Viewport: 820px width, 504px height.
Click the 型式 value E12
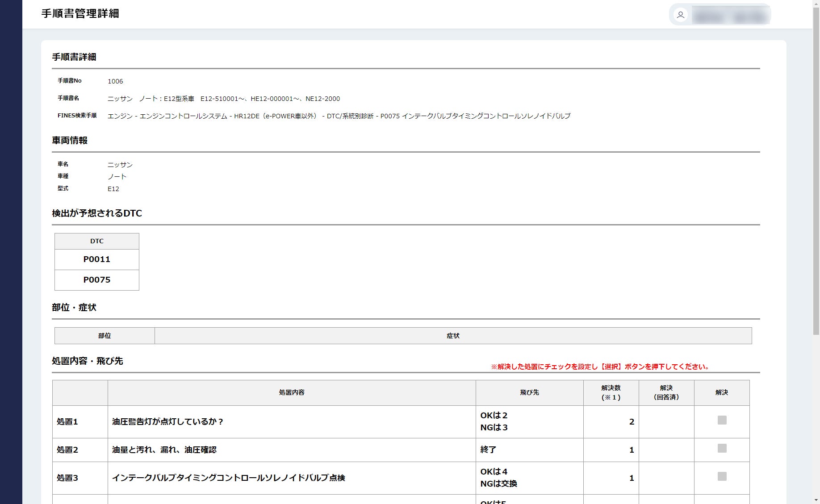[113, 189]
